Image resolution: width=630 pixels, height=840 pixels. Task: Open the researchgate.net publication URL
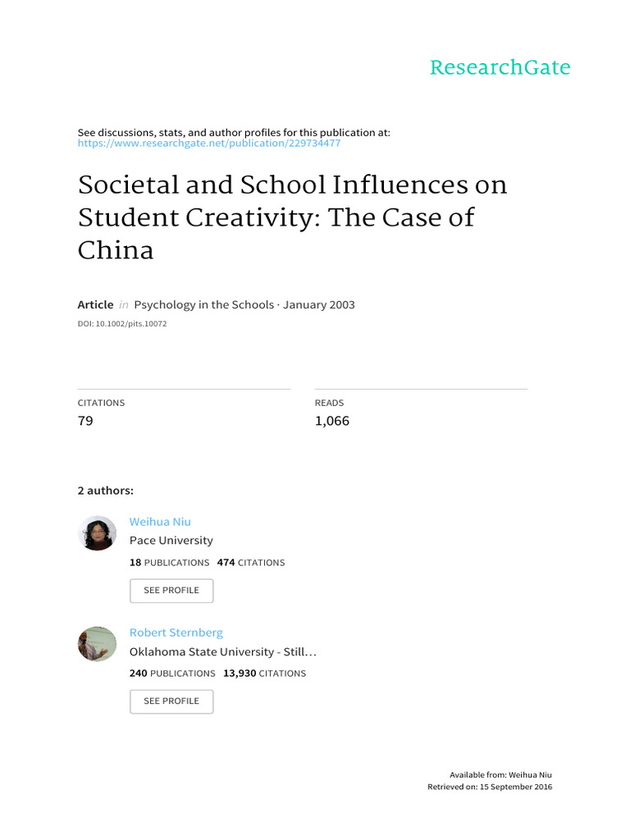209,143
